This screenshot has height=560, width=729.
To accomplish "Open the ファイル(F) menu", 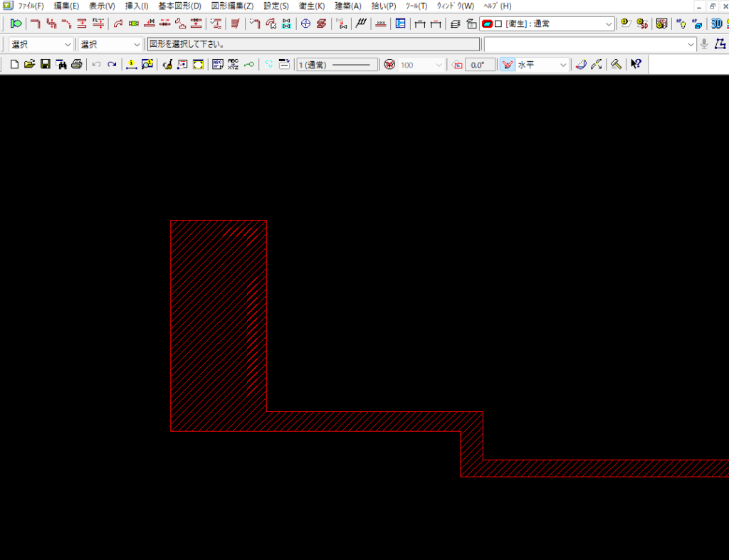I will pos(31,6).
